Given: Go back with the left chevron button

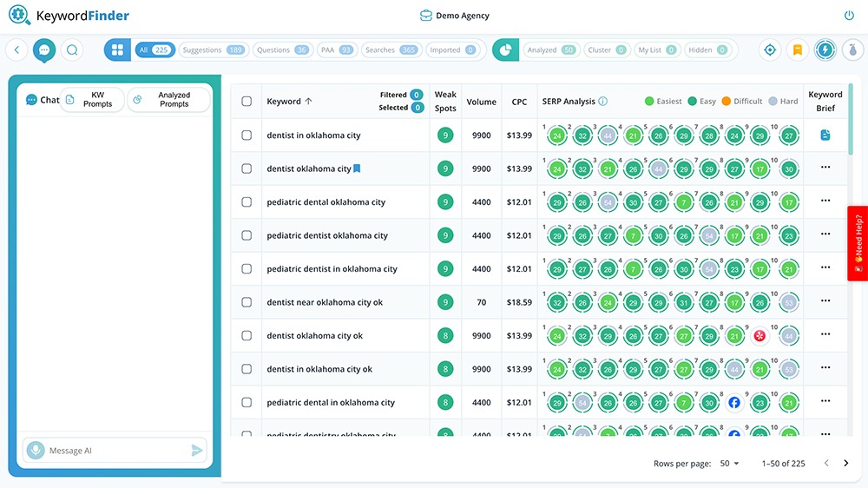Looking at the screenshot, I should 17,49.
